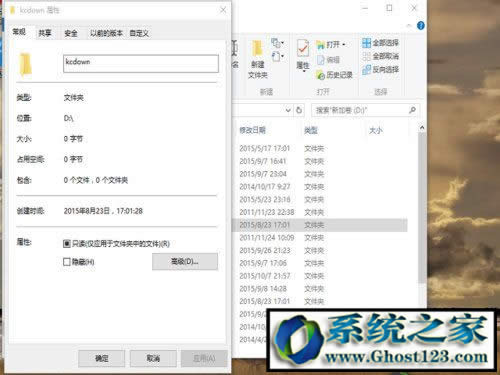Screen dimensions: 500x375
Task: Click the Explorer vertical scrollbar thumb
Action: [422, 208]
